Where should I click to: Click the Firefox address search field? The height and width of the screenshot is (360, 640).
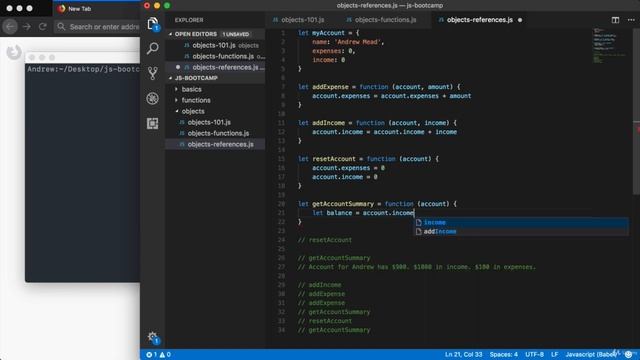pyautogui.click(x=98, y=27)
